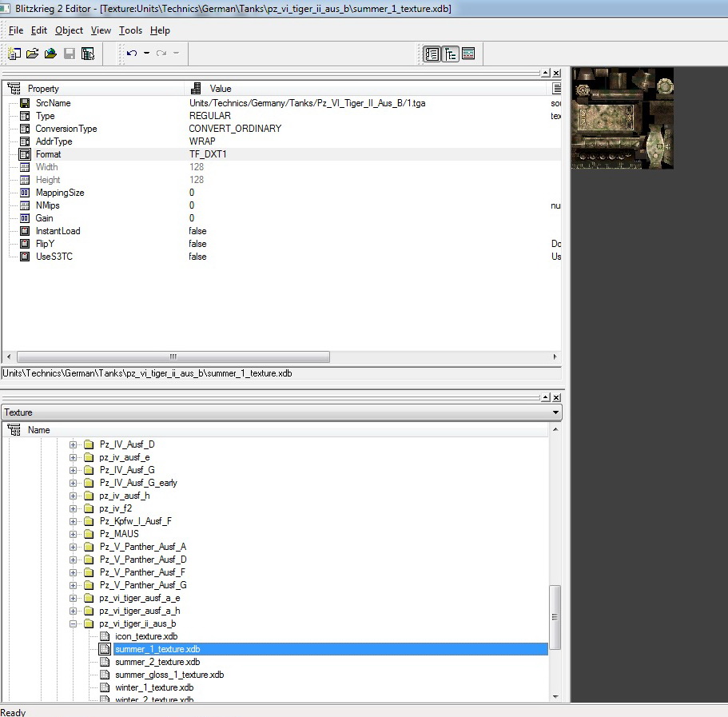
Task: Open the View menu
Action: point(101,30)
